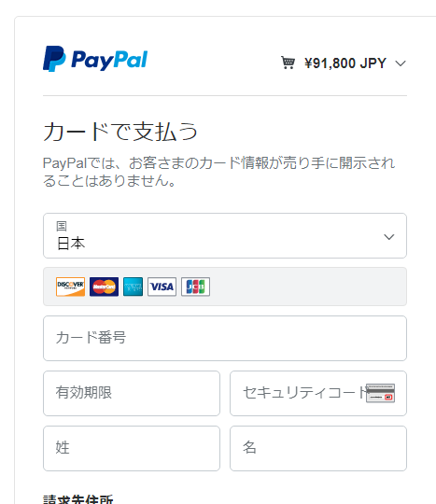Select the JCB card logo
The width and height of the screenshot is (436, 504).
point(195,287)
